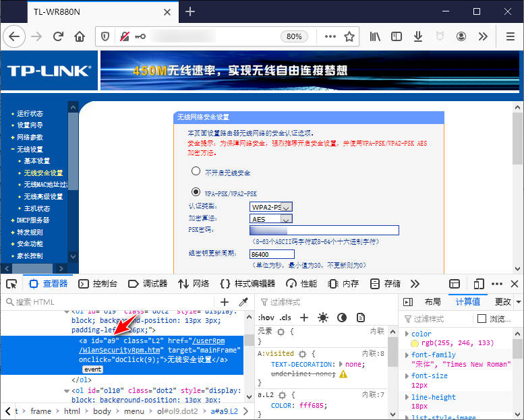Image resolution: width=524 pixels, height=420 pixels.
Task: Go back to previous page
Action: 14,36
